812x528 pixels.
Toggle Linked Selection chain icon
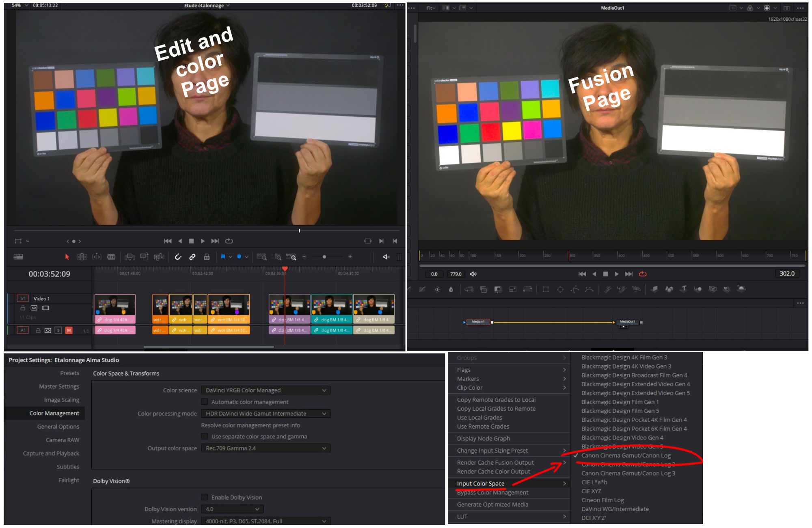click(x=192, y=257)
